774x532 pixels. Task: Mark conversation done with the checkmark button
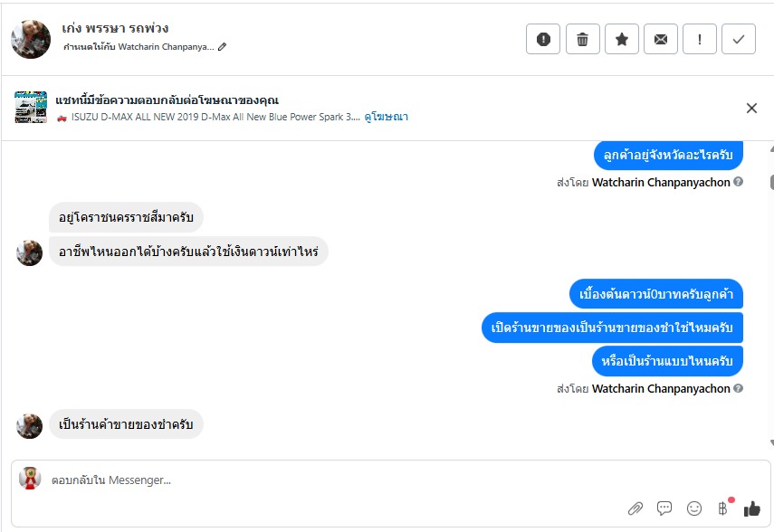[x=739, y=39]
